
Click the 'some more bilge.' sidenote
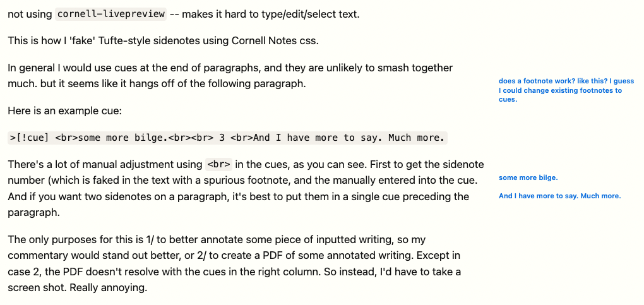[528, 178]
